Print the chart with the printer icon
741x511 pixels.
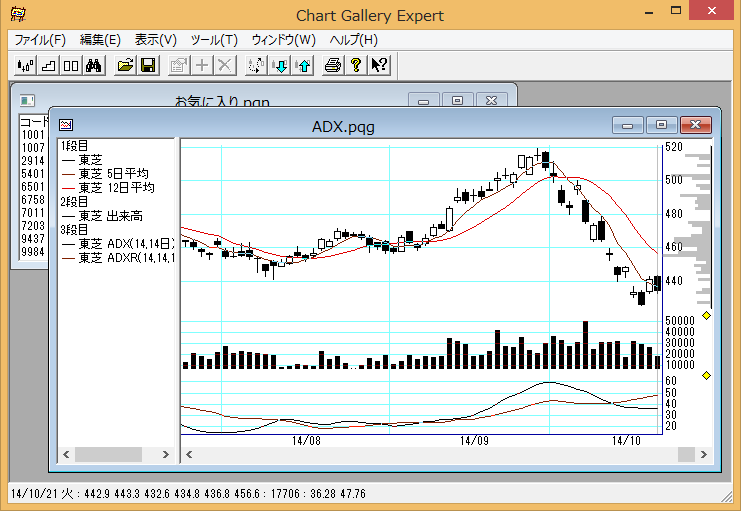pos(333,66)
